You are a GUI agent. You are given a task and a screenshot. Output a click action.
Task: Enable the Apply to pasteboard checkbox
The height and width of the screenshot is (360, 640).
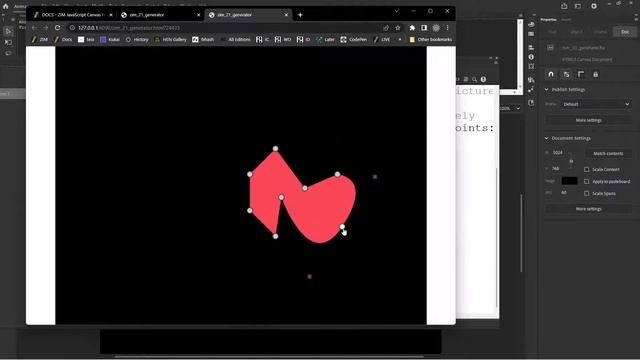[587, 182]
